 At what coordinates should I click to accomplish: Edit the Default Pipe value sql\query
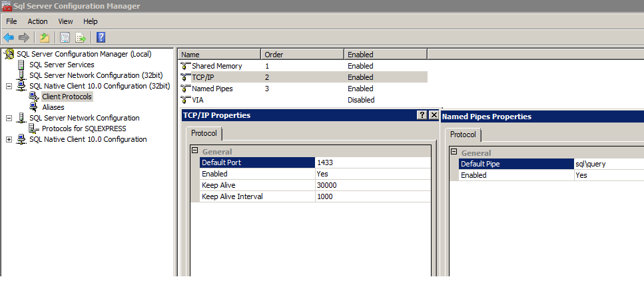click(609, 164)
